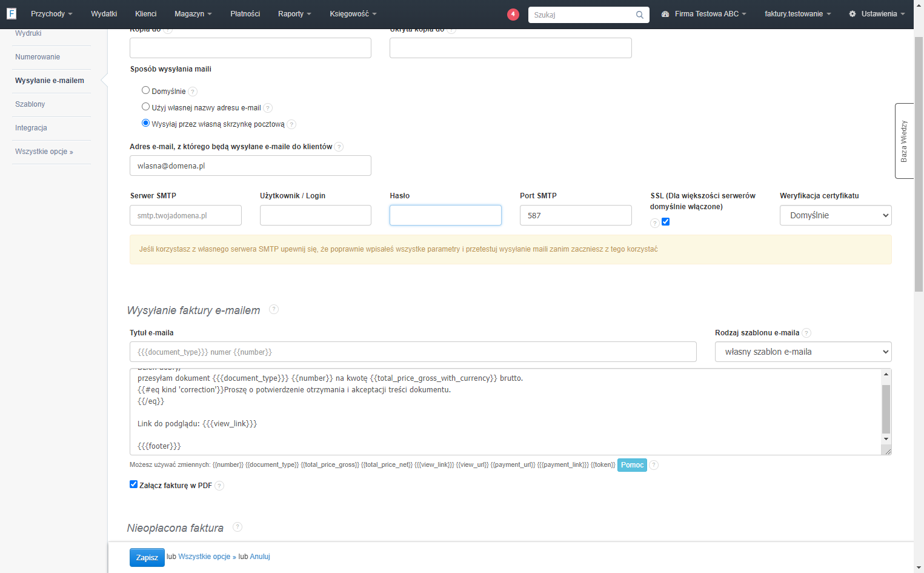Go to Numerowanie settings section
This screenshot has width=924, height=573.
coord(38,57)
